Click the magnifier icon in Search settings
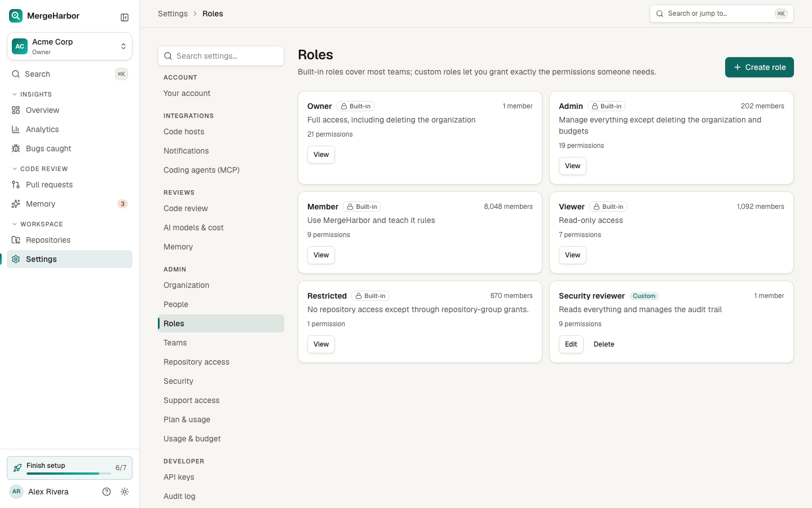Image resolution: width=812 pixels, height=508 pixels. pos(168,56)
